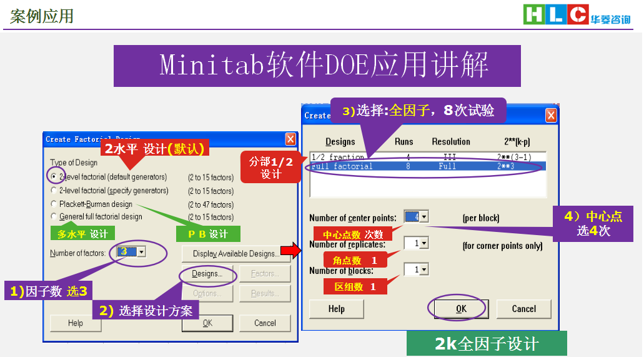Close the Designs dialog window
The height and width of the screenshot is (357, 644).
[x=551, y=116]
